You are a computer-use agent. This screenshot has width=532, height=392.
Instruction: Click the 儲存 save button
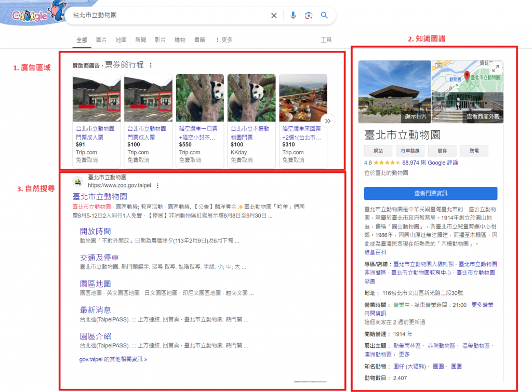[442, 151]
